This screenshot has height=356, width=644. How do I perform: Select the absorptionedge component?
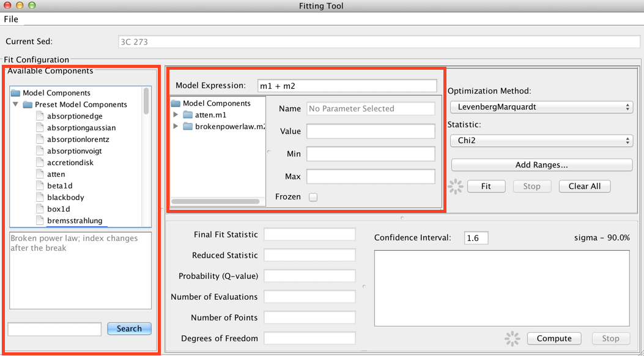point(75,116)
